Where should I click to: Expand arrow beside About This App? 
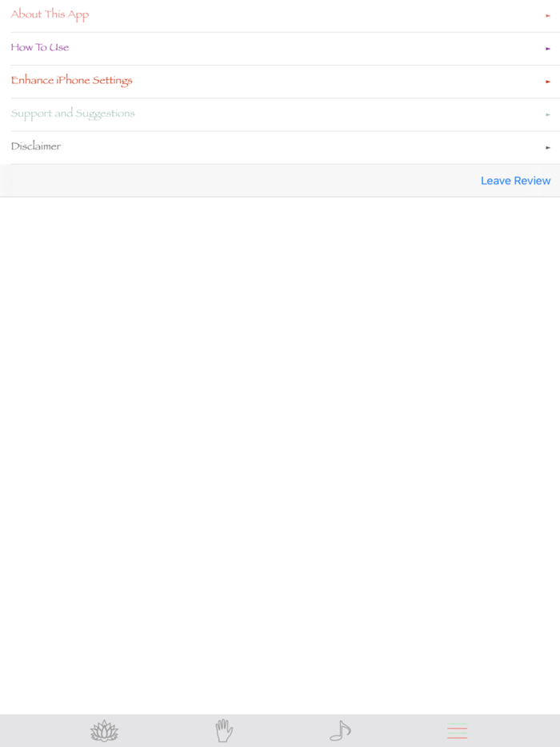(x=548, y=16)
